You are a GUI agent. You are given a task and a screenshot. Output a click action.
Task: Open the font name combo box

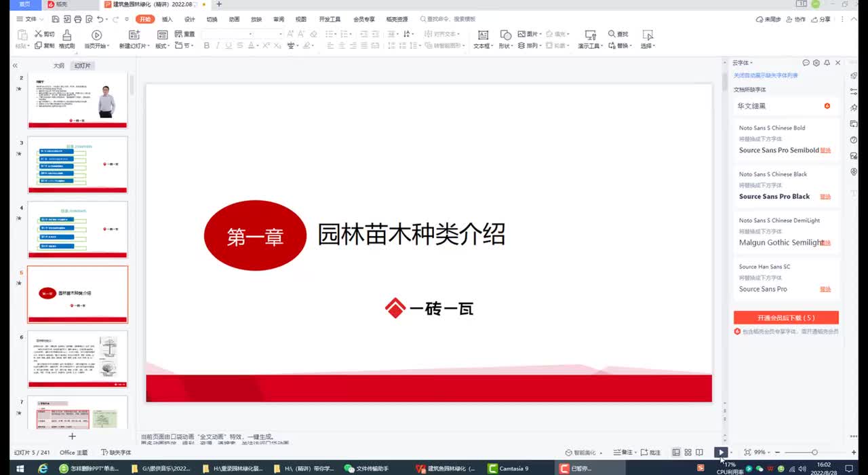tap(227, 34)
